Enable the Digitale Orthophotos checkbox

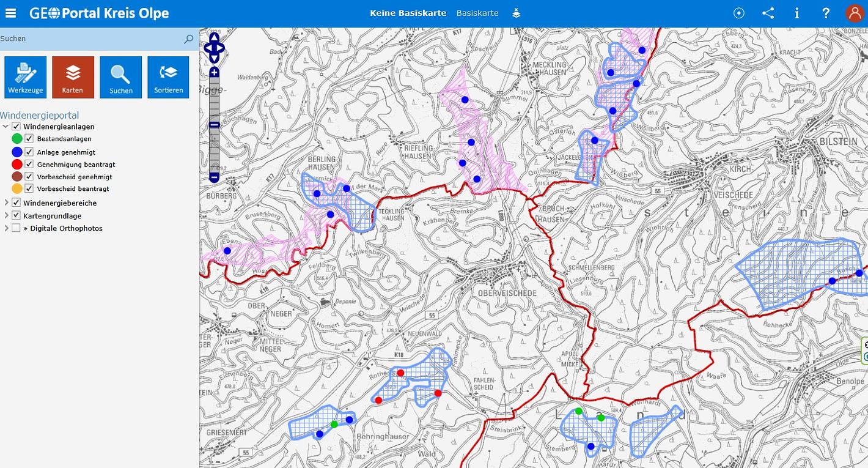(17, 228)
